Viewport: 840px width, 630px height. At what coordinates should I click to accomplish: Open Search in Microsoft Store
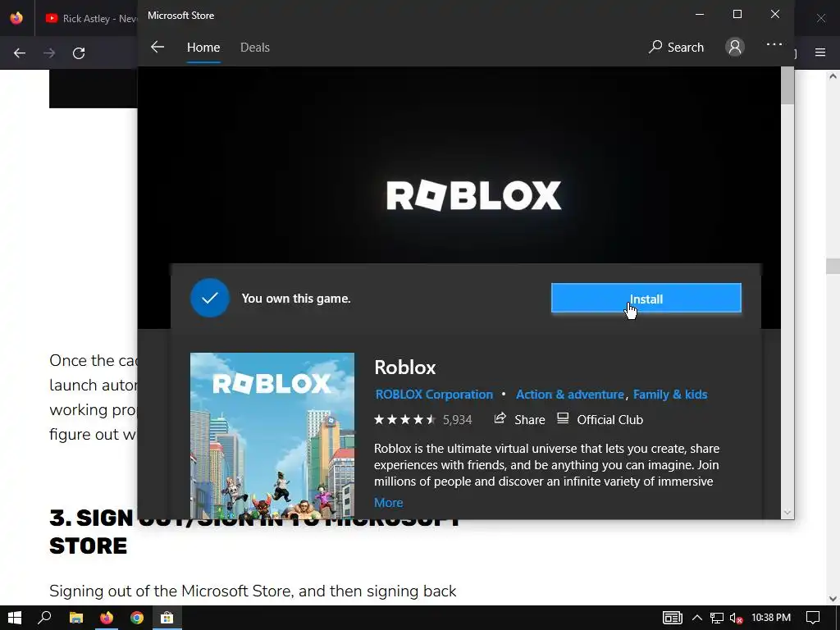pos(676,47)
